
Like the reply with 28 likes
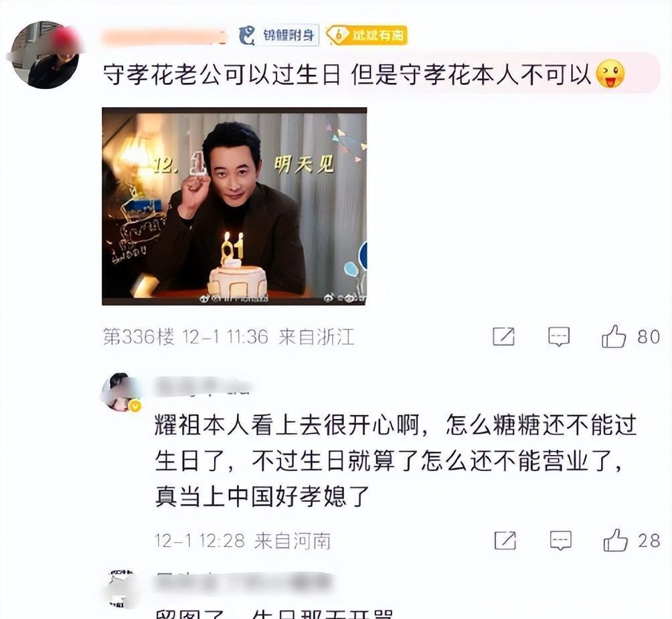pos(615,540)
